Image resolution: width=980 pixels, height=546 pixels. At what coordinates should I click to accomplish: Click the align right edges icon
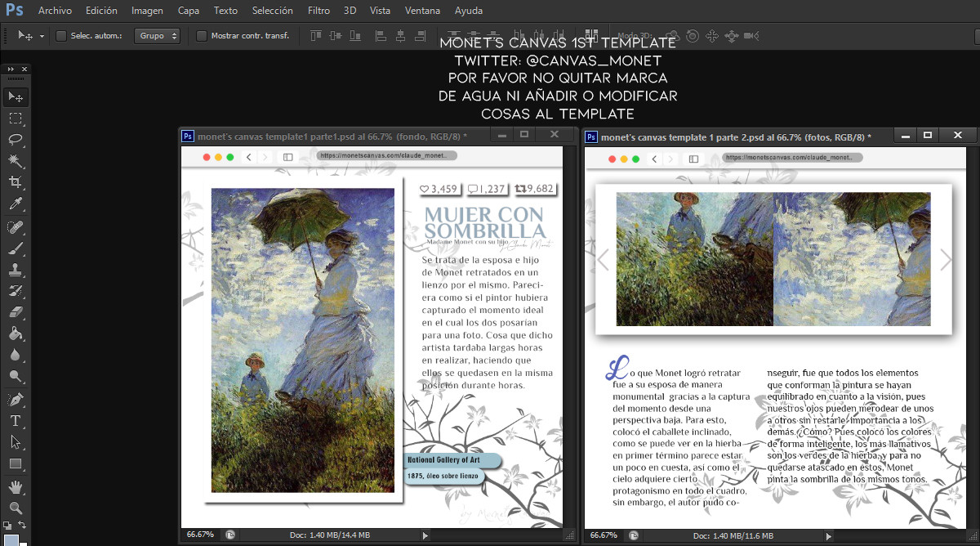pos(419,36)
